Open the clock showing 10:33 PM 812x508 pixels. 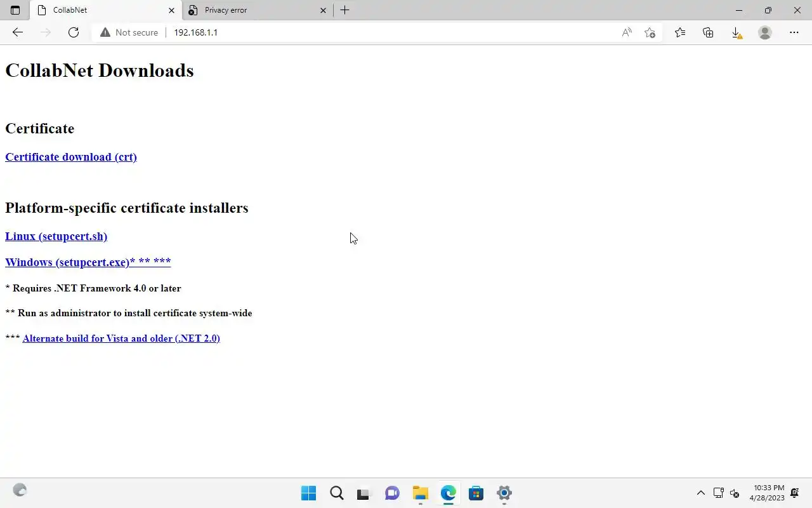767,493
